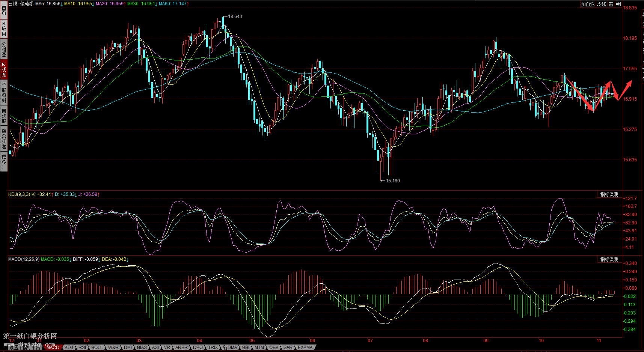Click 指标说明 button in MACD panel

point(609,259)
